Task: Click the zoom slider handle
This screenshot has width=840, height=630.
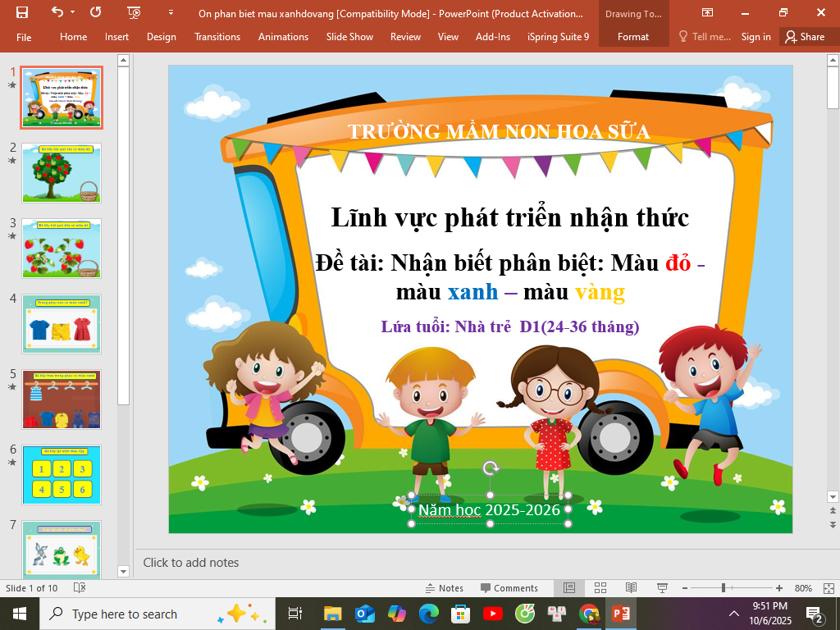Action: click(723, 588)
